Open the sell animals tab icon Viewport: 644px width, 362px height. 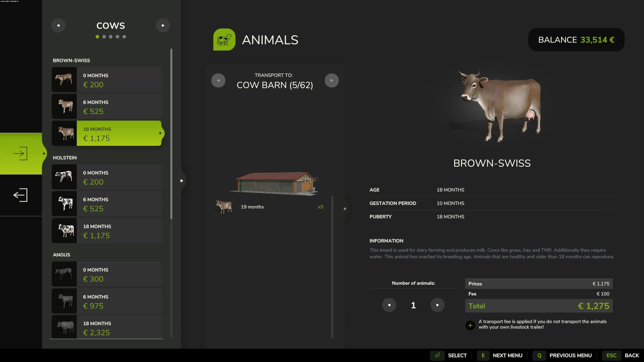click(21, 195)
